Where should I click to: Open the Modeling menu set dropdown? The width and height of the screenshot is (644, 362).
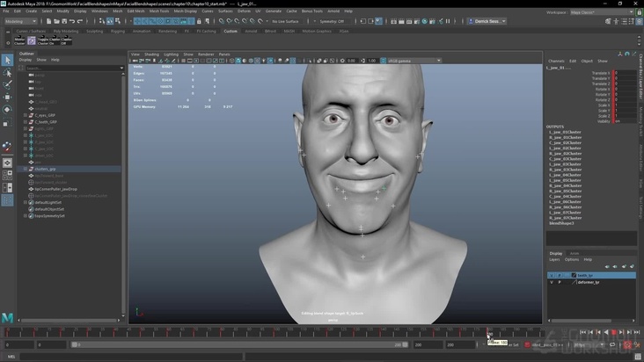(x=20, y=21)
